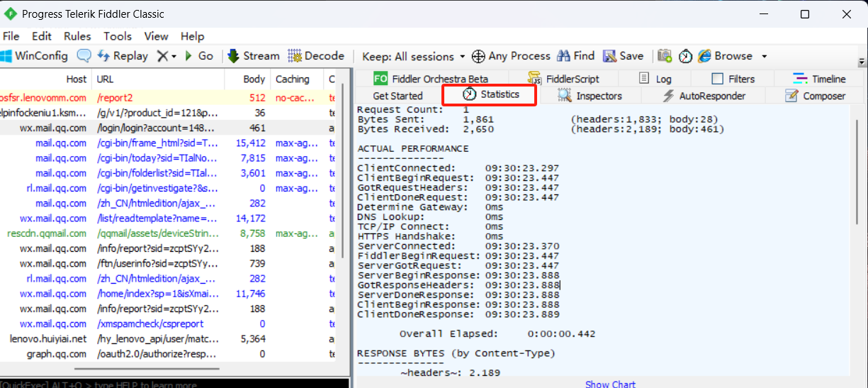Switch to the FiddlerScript tab
The width and height of the screenshot is (868, 388).
pos(564,79)
